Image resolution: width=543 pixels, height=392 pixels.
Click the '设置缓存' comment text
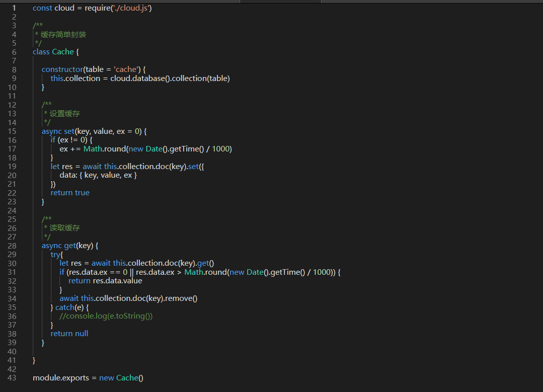pyautogui.click(x=64, y=114)
